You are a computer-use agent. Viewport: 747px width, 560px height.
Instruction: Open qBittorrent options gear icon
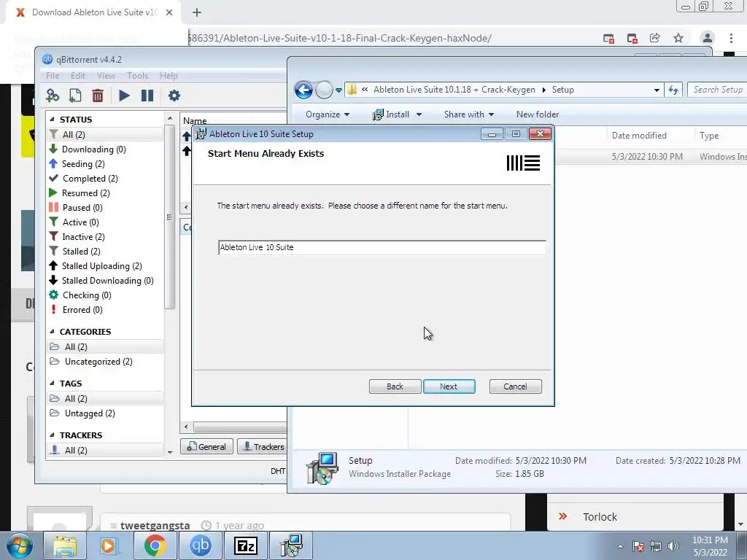coord(174,96)
